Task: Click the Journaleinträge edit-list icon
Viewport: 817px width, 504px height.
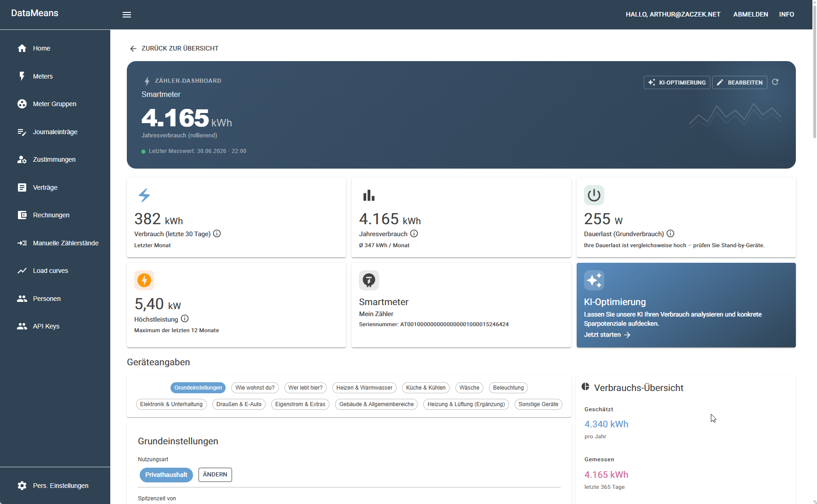Action: [22, 132]
